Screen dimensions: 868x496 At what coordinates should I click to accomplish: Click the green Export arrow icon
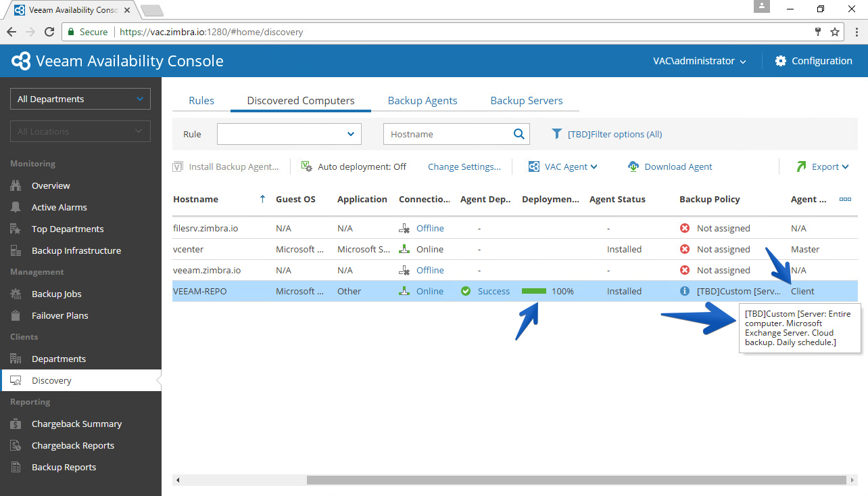tap(801, 166)
